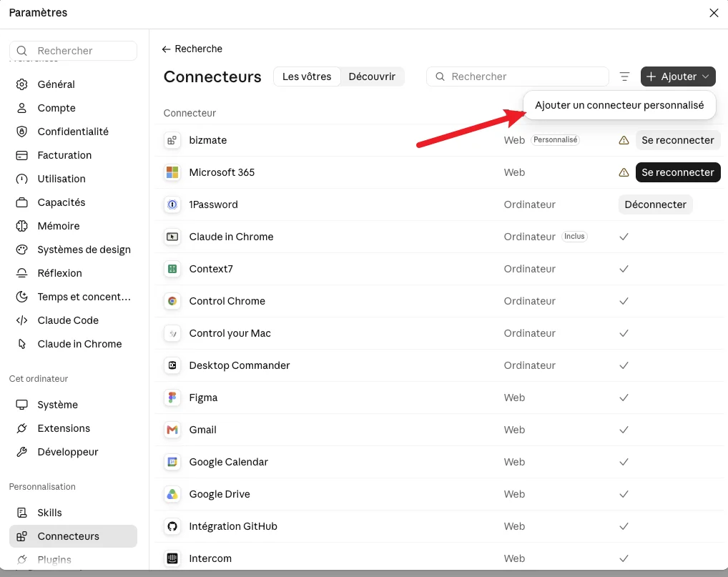Open Utilisation settings section
This screenshot has width=728, height=577.
pos(73,179)
